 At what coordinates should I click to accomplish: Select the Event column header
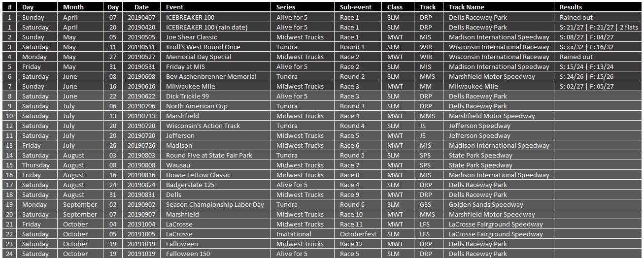coord(218,7)
